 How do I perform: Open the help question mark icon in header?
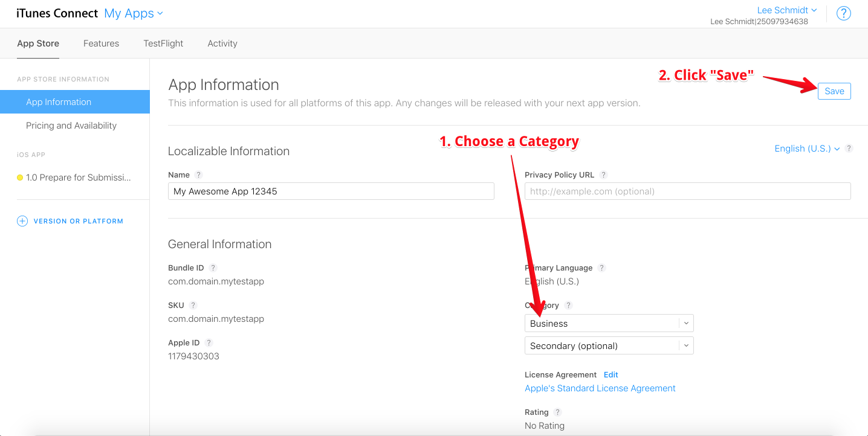[x=843, y=14]
